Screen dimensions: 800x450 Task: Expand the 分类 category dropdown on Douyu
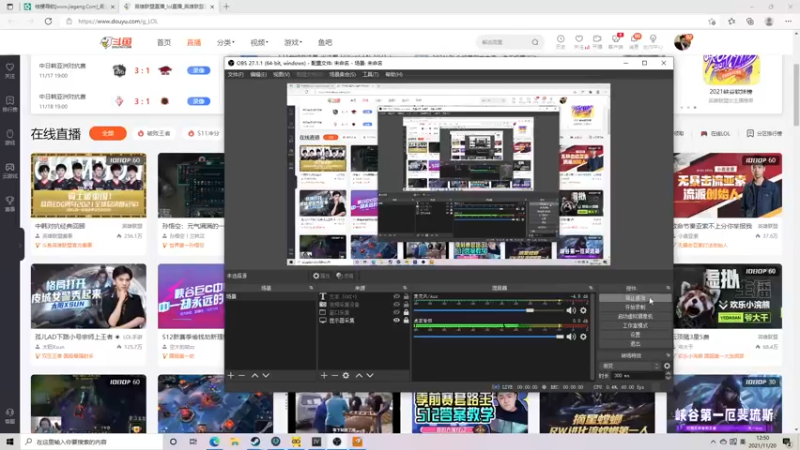coord(226,42)
